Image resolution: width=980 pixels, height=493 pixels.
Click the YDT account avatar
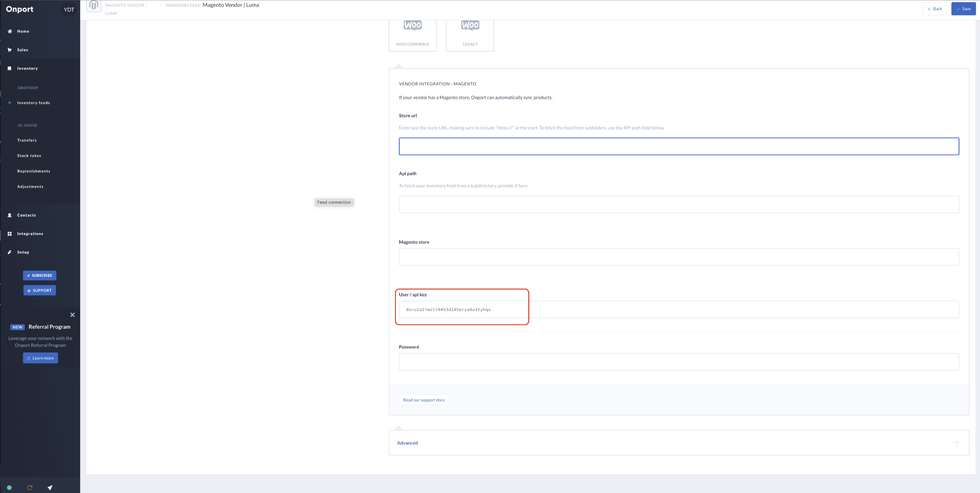click(x=69, y=10)
